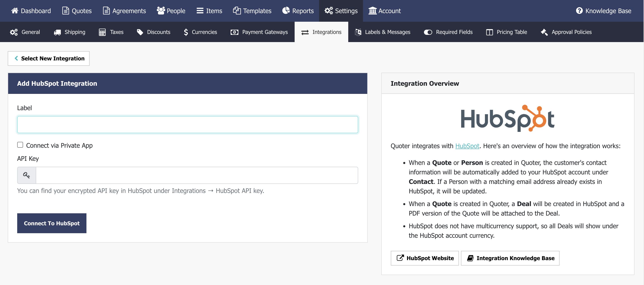Click the Knowledge Base question mark icon

point(579,11)
